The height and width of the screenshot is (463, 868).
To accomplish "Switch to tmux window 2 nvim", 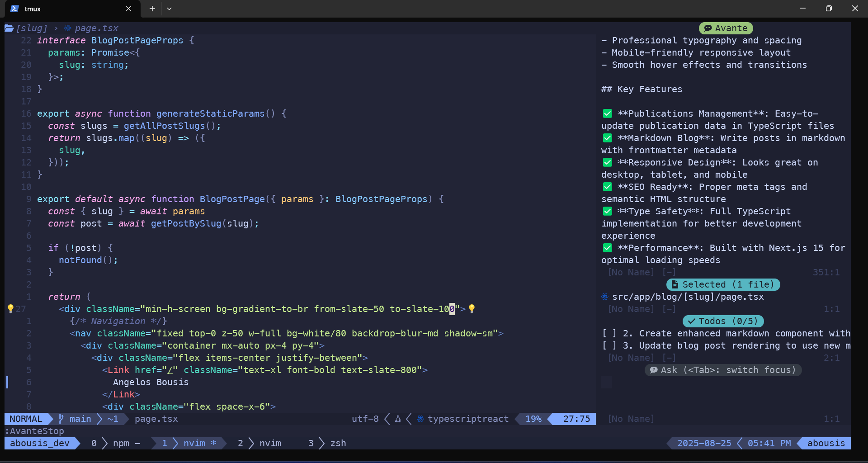I will pos(260,443).
